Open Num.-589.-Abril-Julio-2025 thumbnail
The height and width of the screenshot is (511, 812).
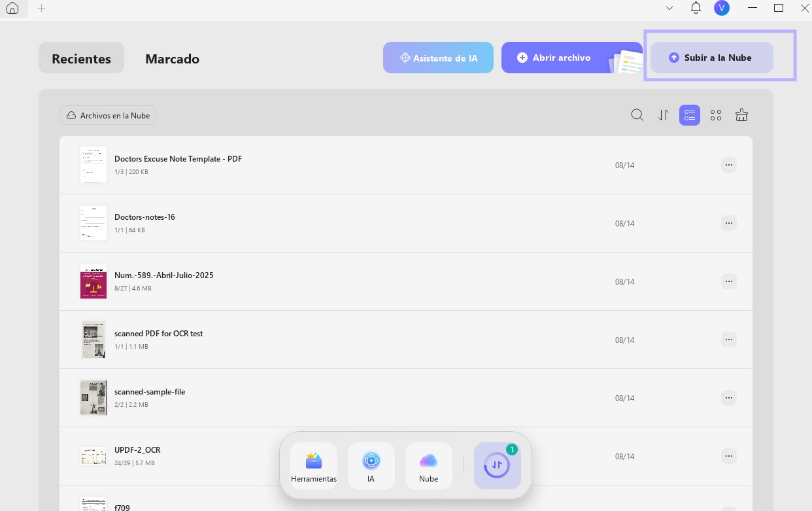(93, 281)
